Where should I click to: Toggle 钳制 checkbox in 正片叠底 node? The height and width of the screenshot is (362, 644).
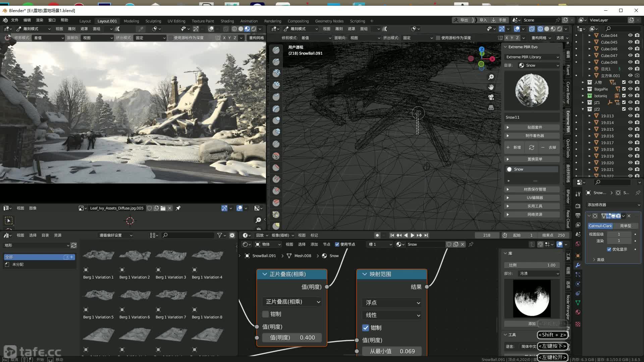point(265,314)
